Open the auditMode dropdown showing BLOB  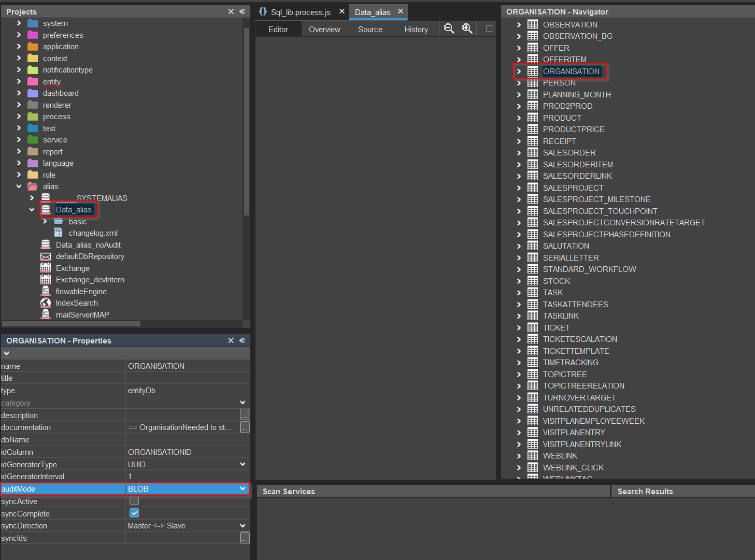click(242, 488)
